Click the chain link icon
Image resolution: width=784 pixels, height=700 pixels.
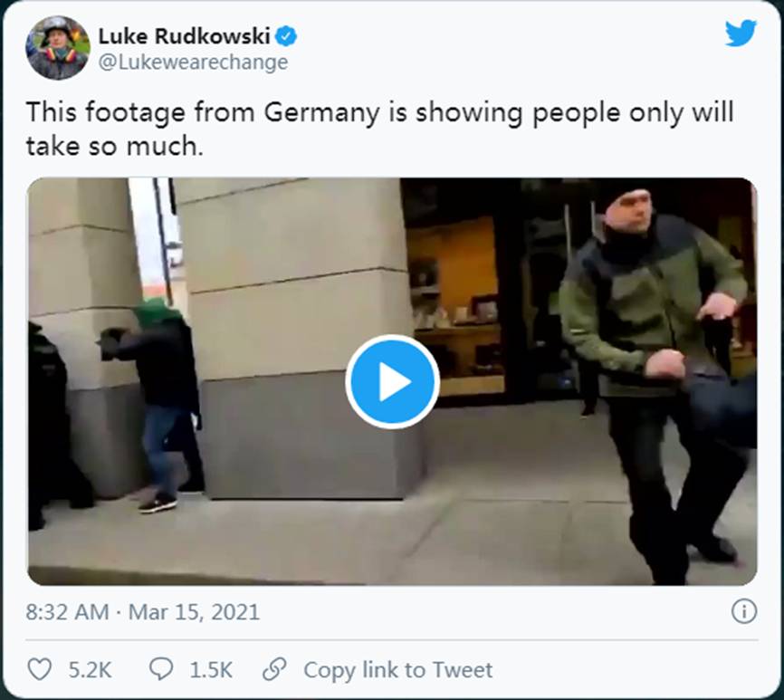click(x=274, y=669)
